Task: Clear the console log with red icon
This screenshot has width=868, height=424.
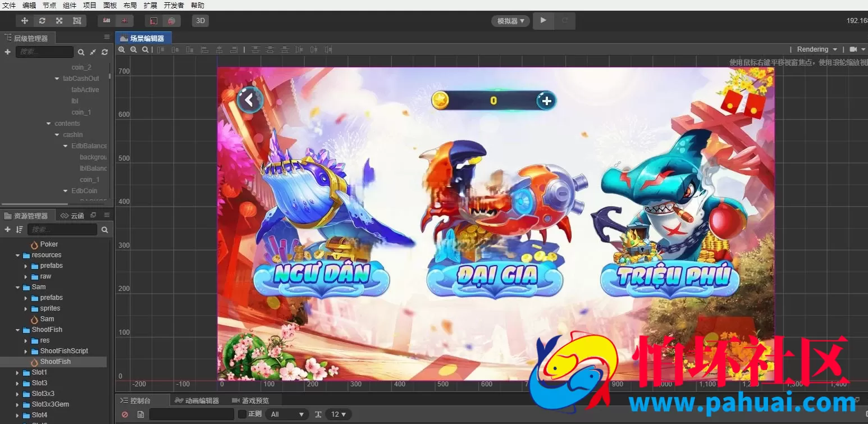Action: click(x=125, y=414)
